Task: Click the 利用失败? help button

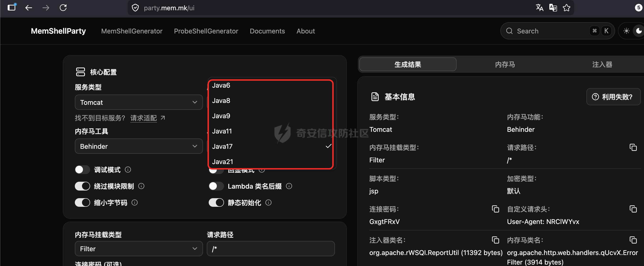Action: [x=613, y=97]
